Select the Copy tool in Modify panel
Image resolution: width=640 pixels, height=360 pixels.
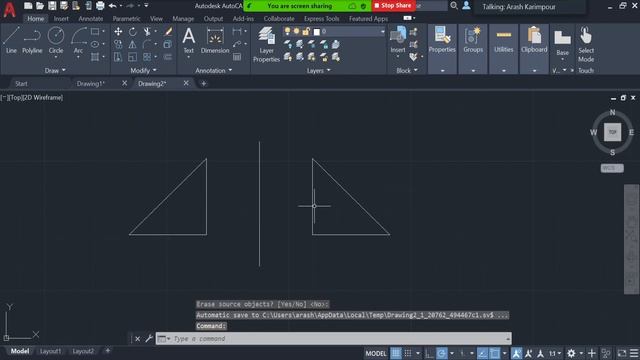118,44
